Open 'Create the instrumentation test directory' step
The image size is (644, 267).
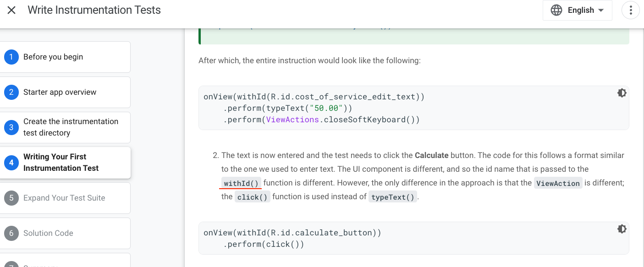click(66, 127)
